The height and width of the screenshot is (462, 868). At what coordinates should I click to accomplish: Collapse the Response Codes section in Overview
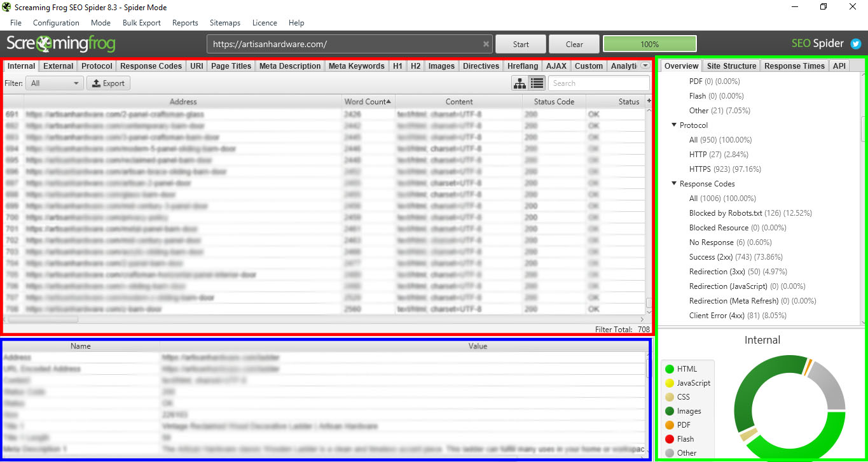(674, 184)
